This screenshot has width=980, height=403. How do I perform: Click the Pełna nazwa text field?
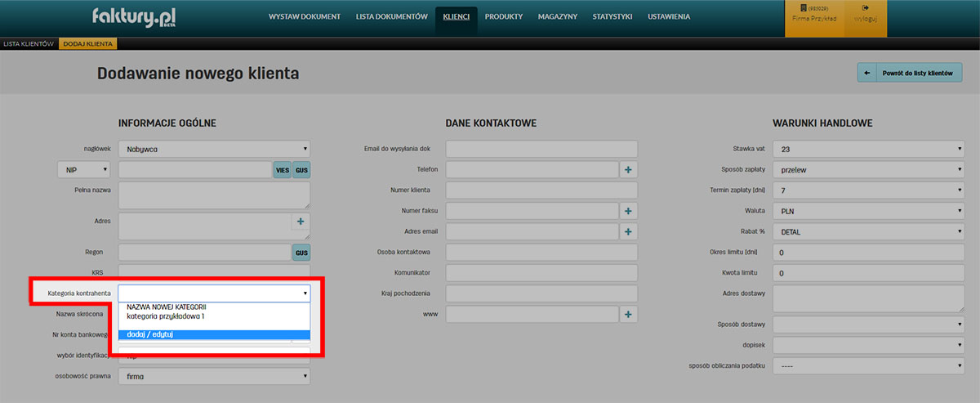click(214, 195)
